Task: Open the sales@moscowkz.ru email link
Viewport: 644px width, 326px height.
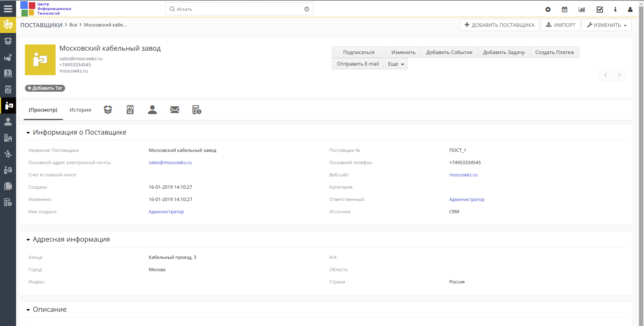Action: [x=170, y=163]
